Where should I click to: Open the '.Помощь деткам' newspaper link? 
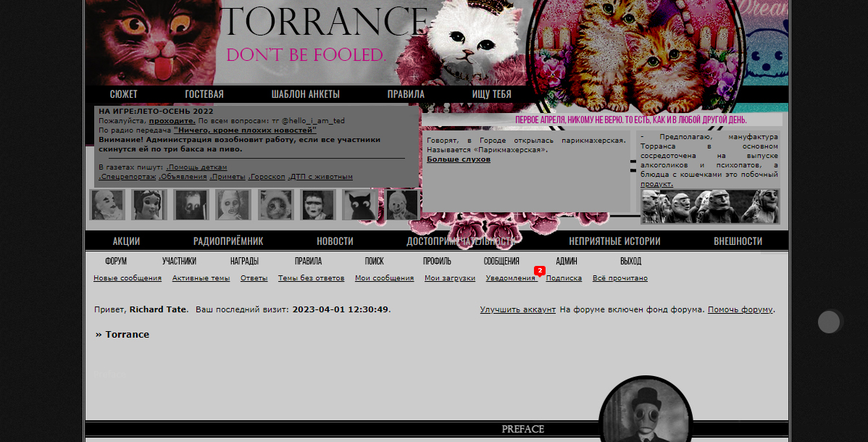coord(196,167)
